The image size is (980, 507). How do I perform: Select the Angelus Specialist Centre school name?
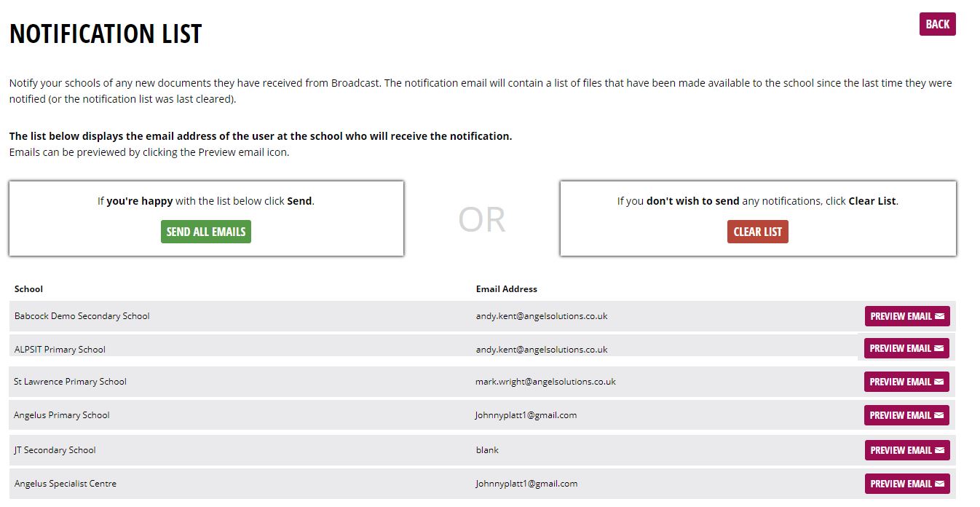(x=65, y=484)
